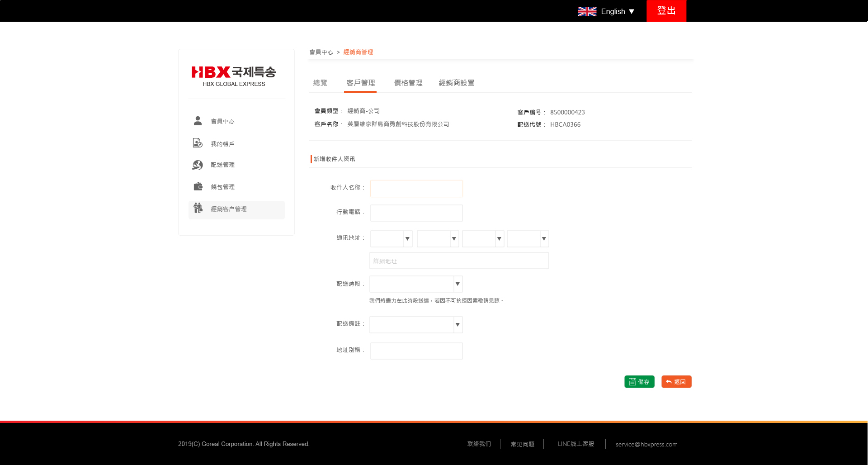Image resolution: width=868 pixels, height=465 pixels.
Task: Click the 我的帳戶 account document icon
Action: [198, 143]
